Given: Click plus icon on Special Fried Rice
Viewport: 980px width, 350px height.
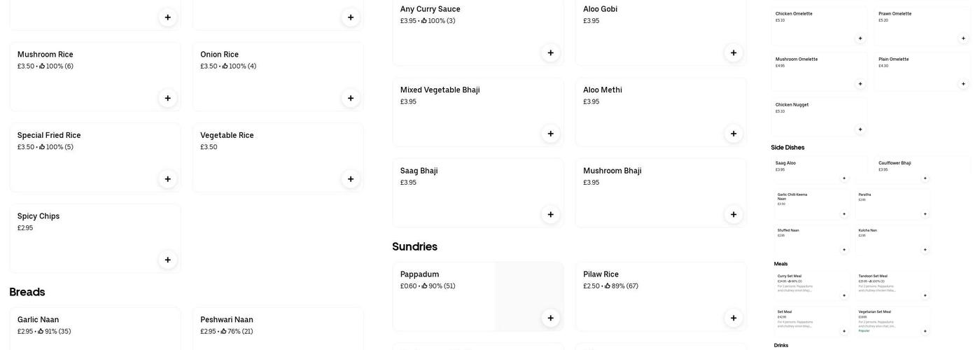Looking at the screenshot, I should pos(167,179).
